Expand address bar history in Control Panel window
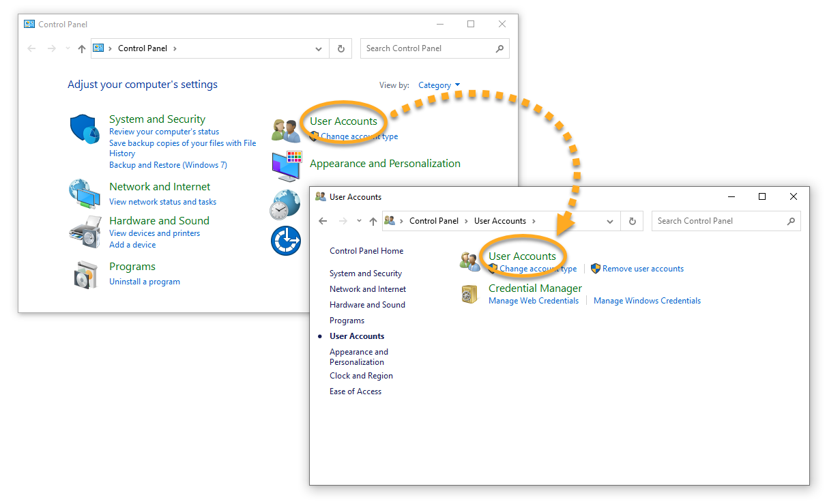Screen dimensions: 827x504 (x=319, y=48)
